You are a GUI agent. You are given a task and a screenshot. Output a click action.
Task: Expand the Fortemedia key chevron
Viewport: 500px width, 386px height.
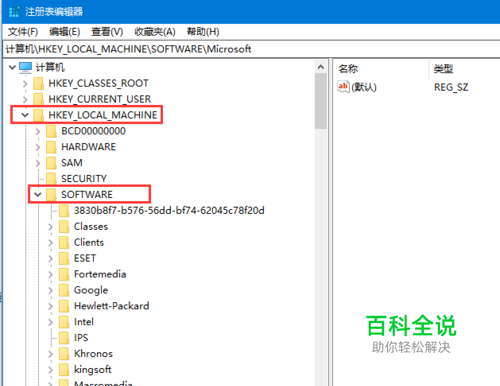50,274
